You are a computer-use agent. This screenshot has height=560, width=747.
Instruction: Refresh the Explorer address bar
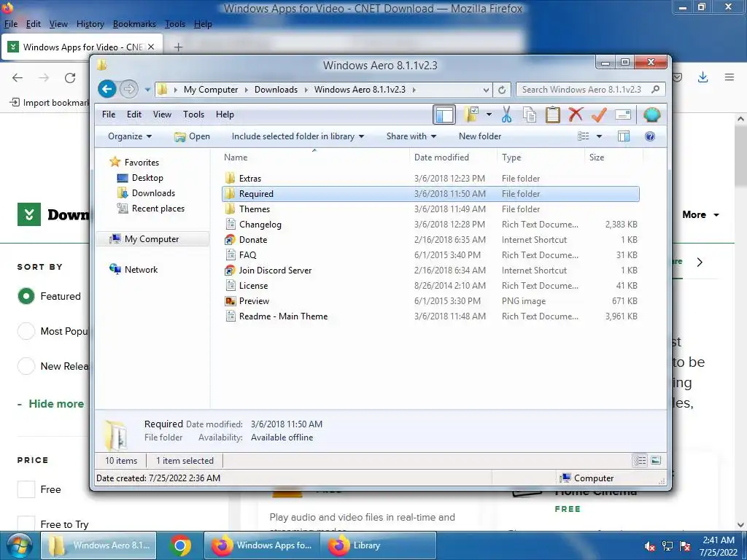(x=502, y=90)
